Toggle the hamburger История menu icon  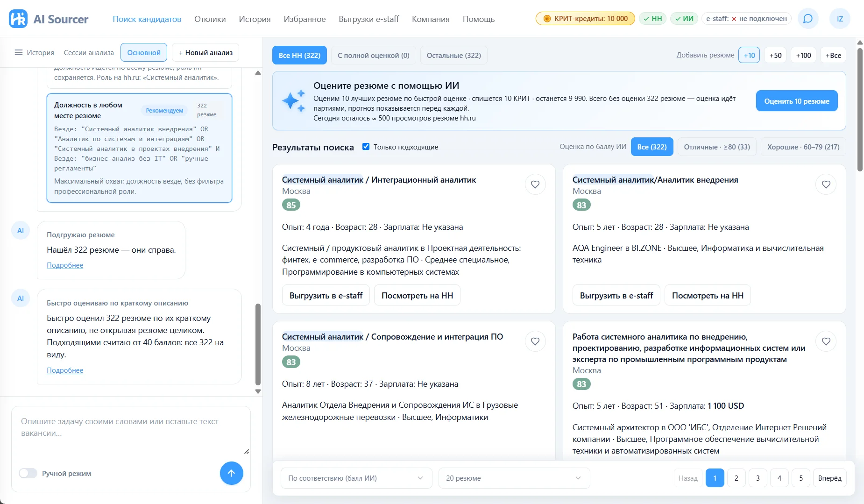[x=19, y=52]
